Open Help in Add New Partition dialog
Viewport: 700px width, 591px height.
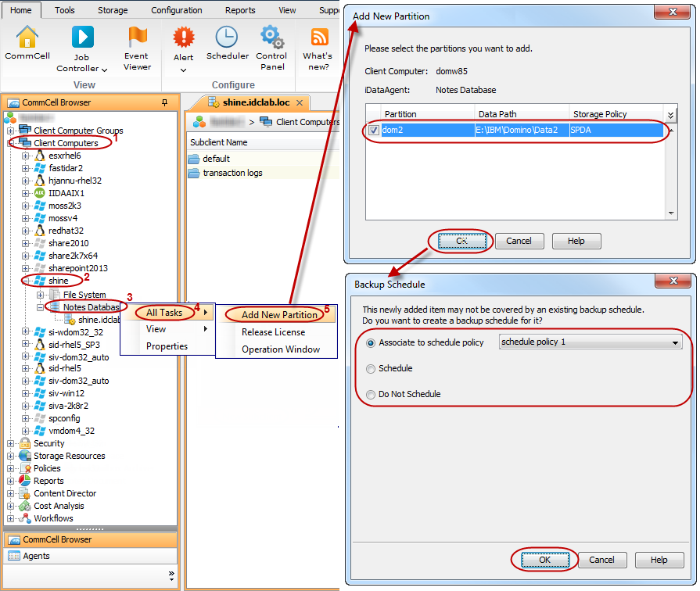click(576, 241)
